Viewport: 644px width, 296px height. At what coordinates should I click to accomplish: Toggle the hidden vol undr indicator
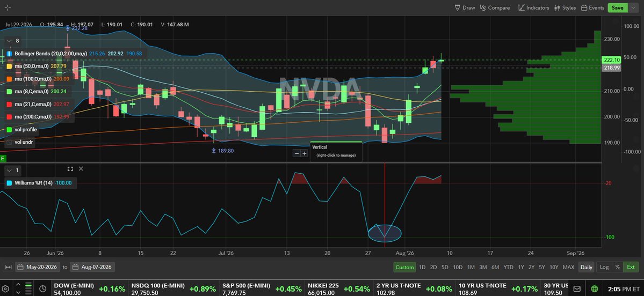point(10,142)
